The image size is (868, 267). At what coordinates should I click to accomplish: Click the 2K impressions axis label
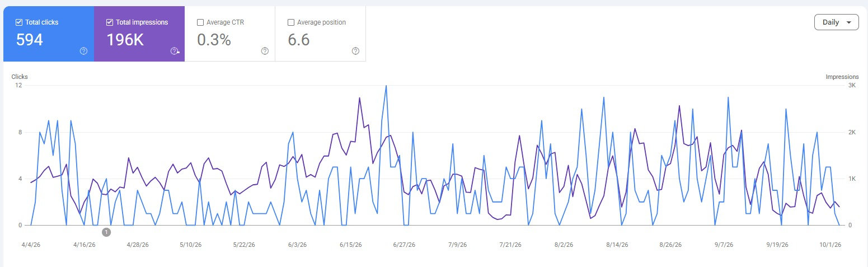click(x=852, y=132)
